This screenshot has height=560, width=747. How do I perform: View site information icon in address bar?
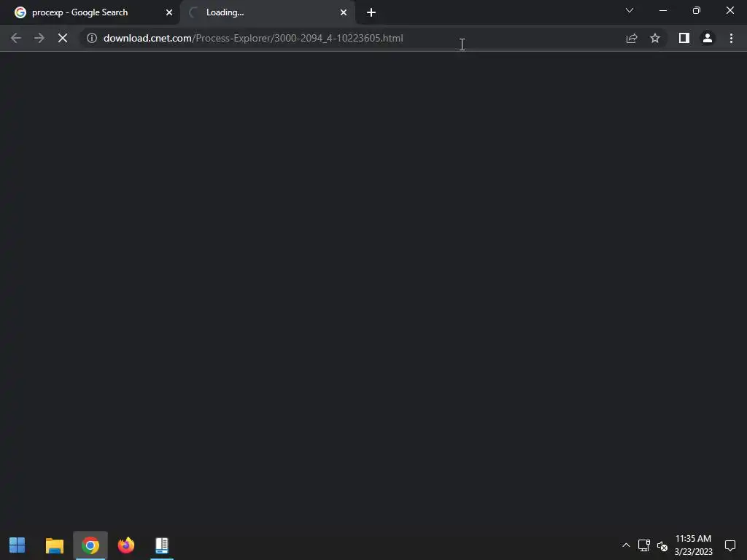[92, 38]
